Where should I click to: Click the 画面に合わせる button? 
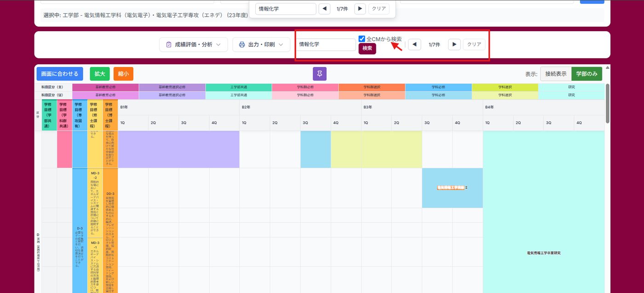59,73
